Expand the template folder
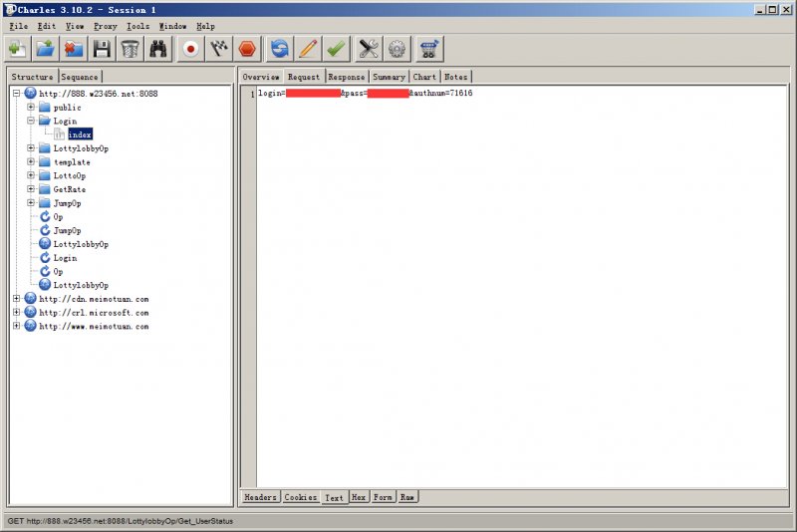 click(31, 161)
